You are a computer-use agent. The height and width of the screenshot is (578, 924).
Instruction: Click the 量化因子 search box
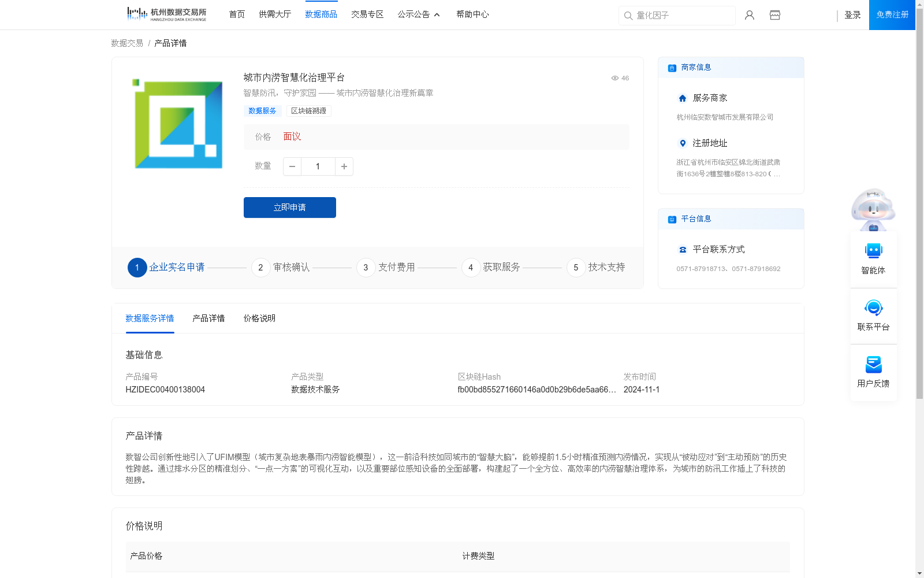[677, 16]
